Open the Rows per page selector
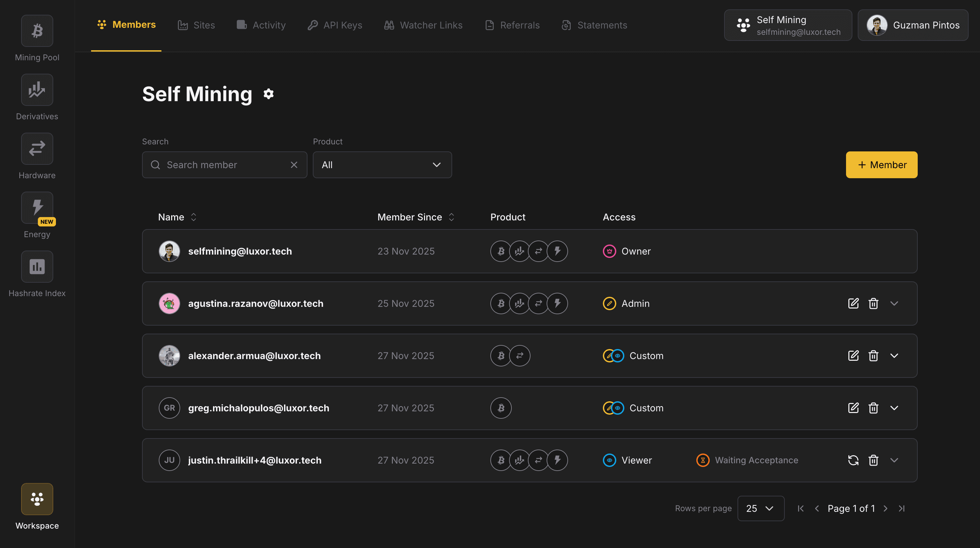 point(761,508)
